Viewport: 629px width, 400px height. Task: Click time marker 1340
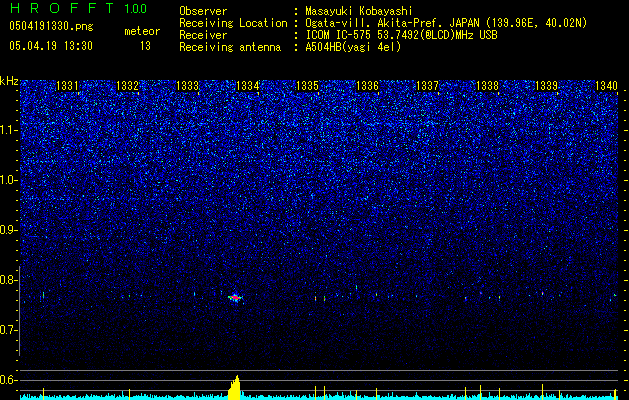[606, 85]
